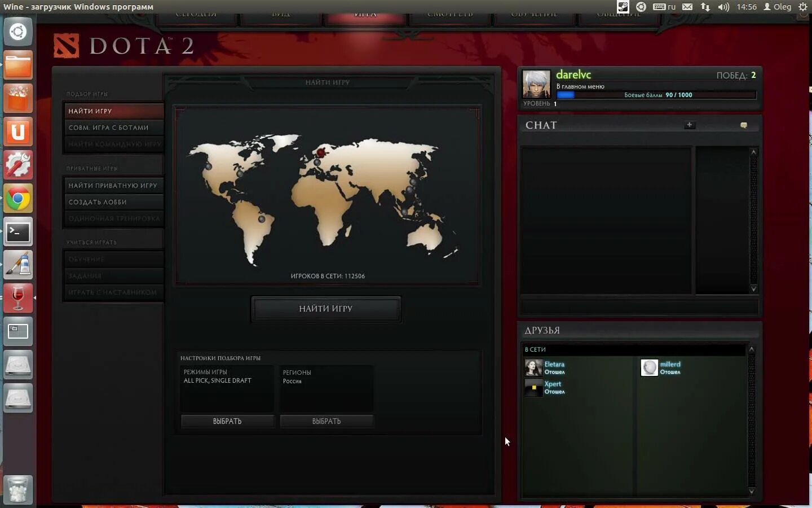Click ИГРОКОВ В СЕТИ: 112506 text
The width and height of the screenshot is (812, 508).
click(328, 276)
